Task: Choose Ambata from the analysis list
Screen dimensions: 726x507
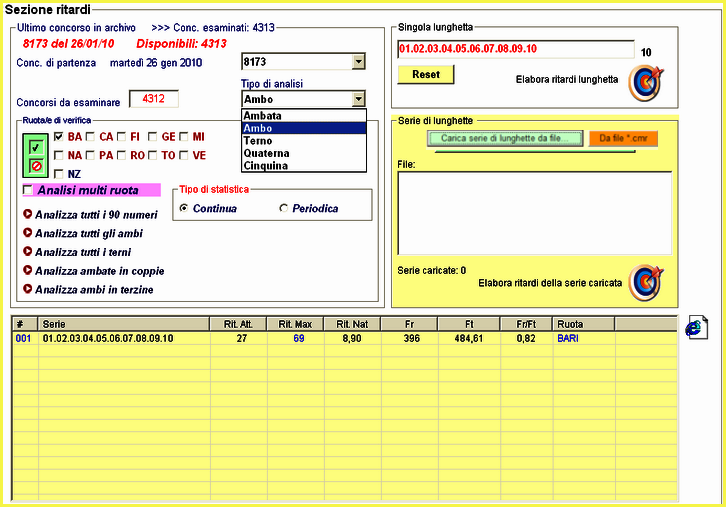Action: coord(304,116)
